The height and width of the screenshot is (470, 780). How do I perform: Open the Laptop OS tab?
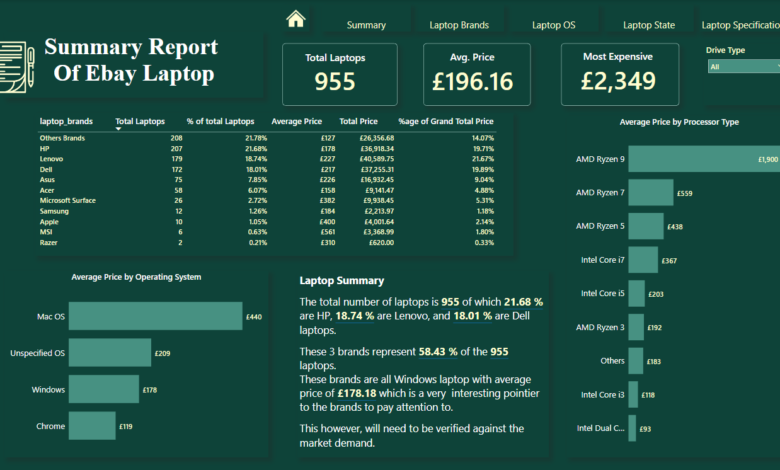554,25
